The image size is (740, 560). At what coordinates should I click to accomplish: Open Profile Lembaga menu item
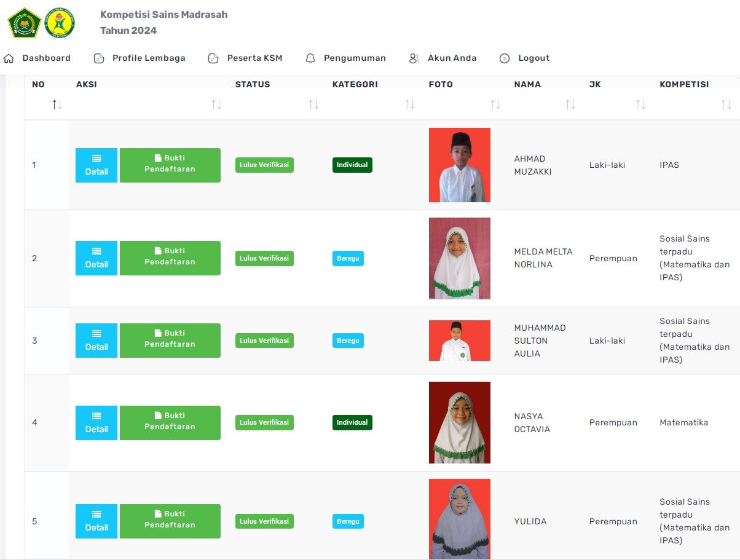tap(149, 58)
